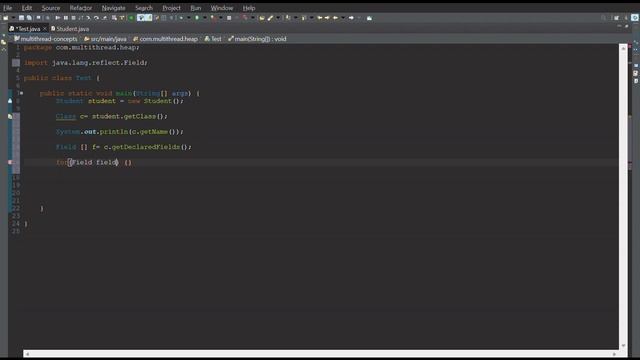Open the Coverage dropdown arrow
Viewport: 640px width, 360px height.
tap(221, 18)
